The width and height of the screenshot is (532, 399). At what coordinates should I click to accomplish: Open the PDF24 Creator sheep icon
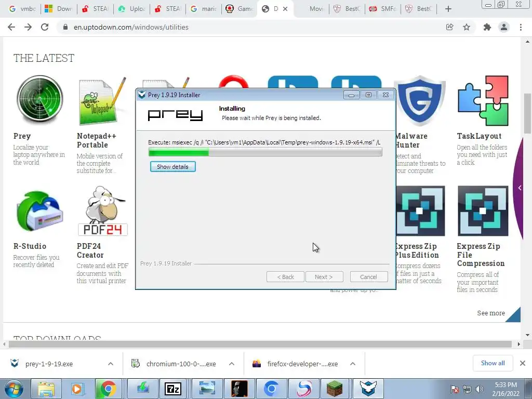[102, 211]
